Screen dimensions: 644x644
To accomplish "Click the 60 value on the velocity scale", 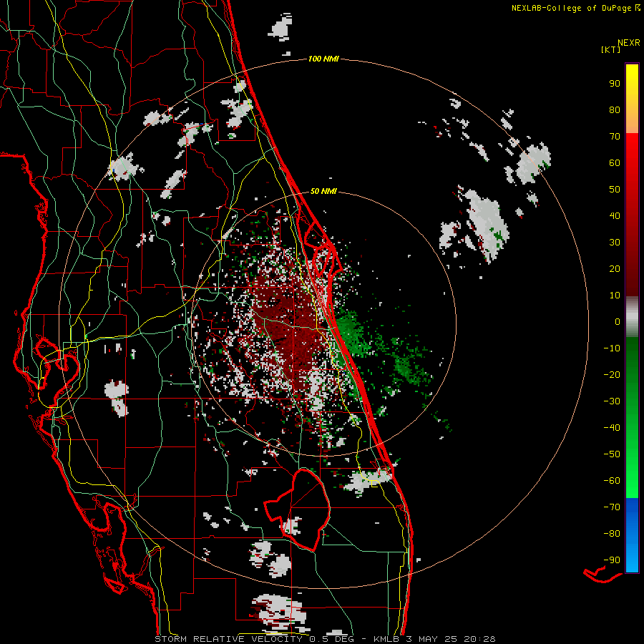I will point(615,163).
